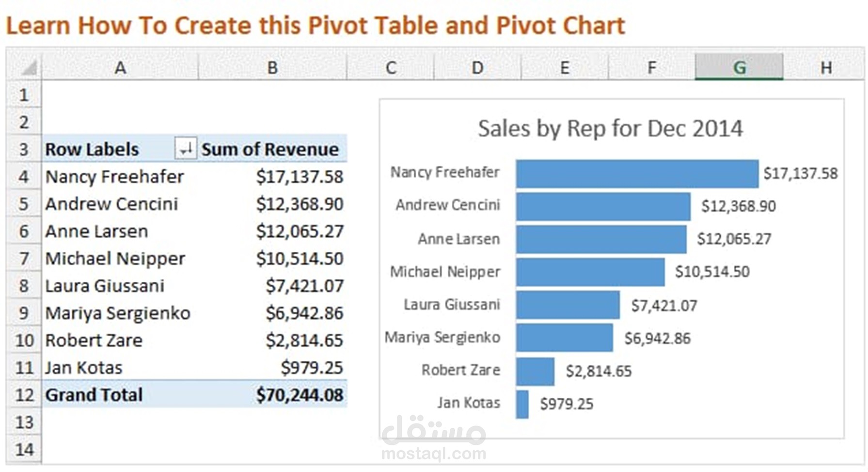
Task: Click the $979.25 revenue table cell
Action: (x=312, y=368)
